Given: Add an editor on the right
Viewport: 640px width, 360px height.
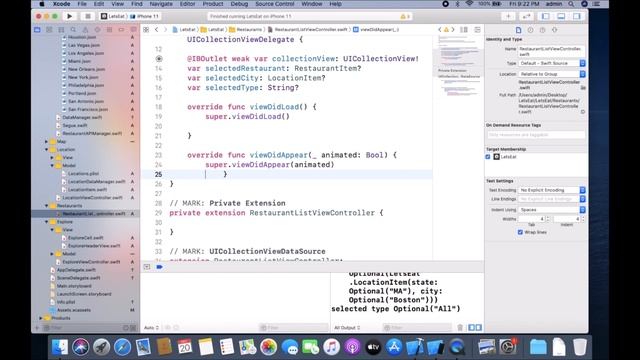Looking at the screenshot, I should [477, 30].
